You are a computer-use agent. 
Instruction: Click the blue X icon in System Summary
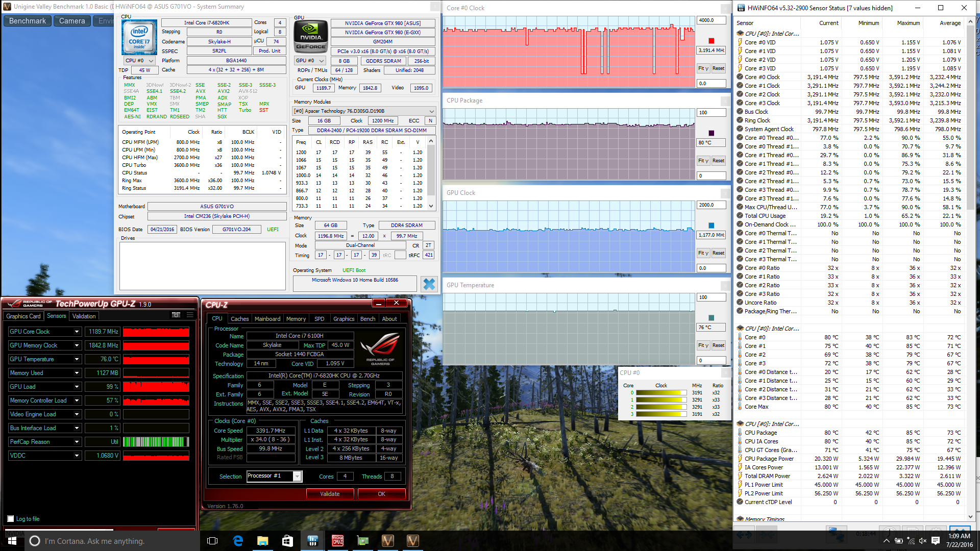(x=429, y=284)
